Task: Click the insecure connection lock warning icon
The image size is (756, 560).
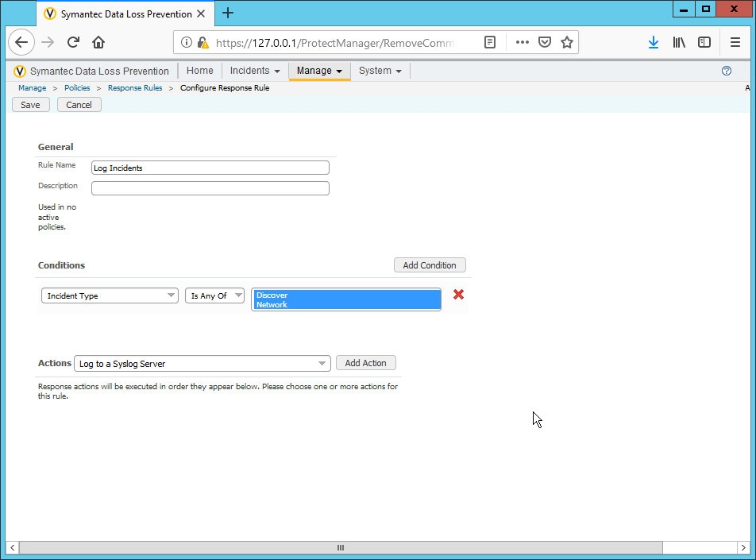Action: point(203,43)
